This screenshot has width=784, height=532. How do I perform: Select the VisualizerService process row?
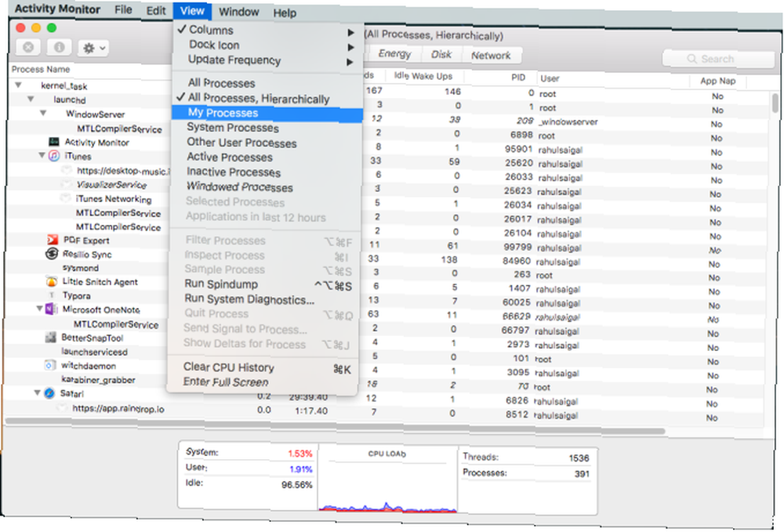(111, 185)
